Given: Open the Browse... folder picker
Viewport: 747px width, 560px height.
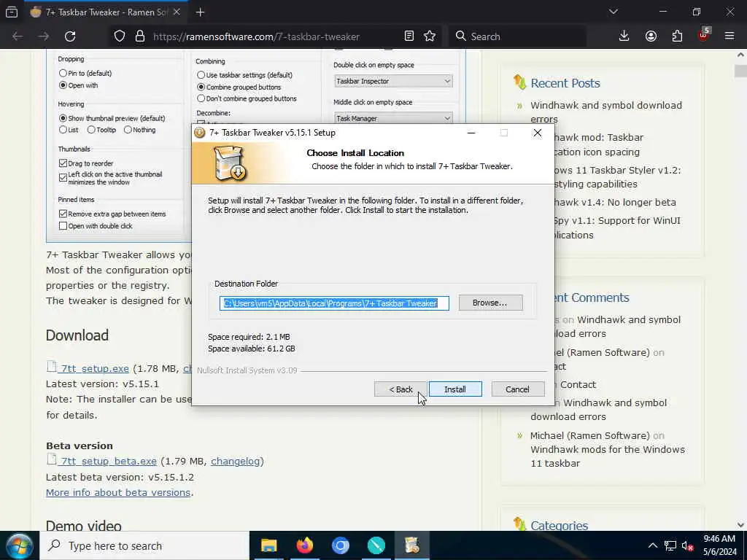Looking at the screenshot, I should point(490,303).
